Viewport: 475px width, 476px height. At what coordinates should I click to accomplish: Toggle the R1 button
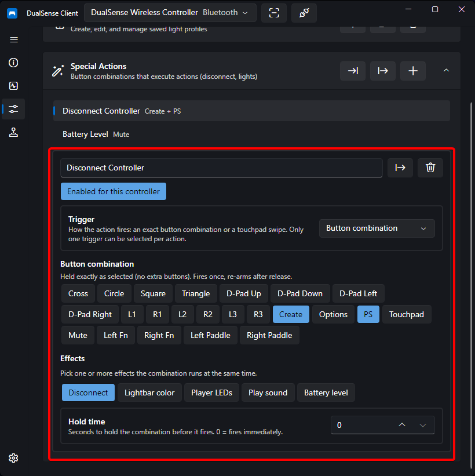click(x=157, y=314)
